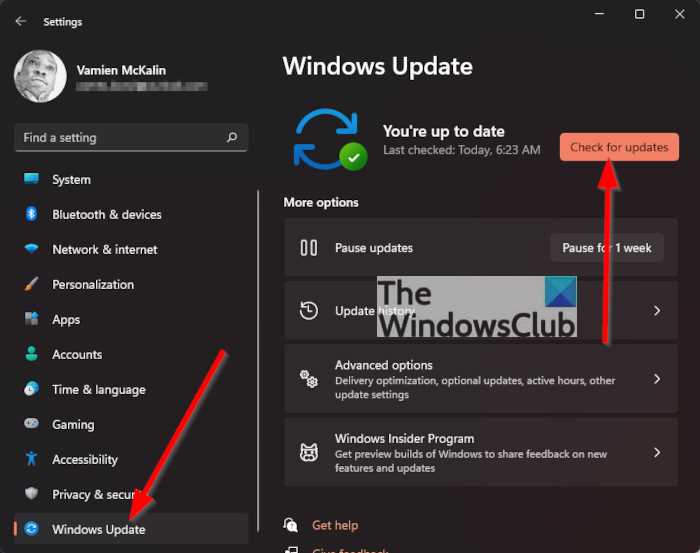Image resolution: width=700 pixels, height=553 pixels.
Task: Click the Find a setting search box
Action: (x=131, y=137)
